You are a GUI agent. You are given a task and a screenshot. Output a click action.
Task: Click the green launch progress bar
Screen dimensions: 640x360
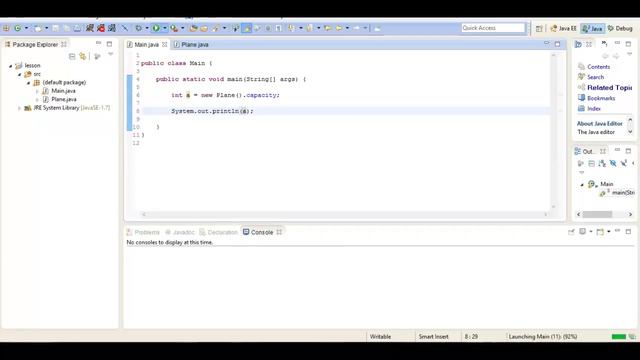(619, 337)
